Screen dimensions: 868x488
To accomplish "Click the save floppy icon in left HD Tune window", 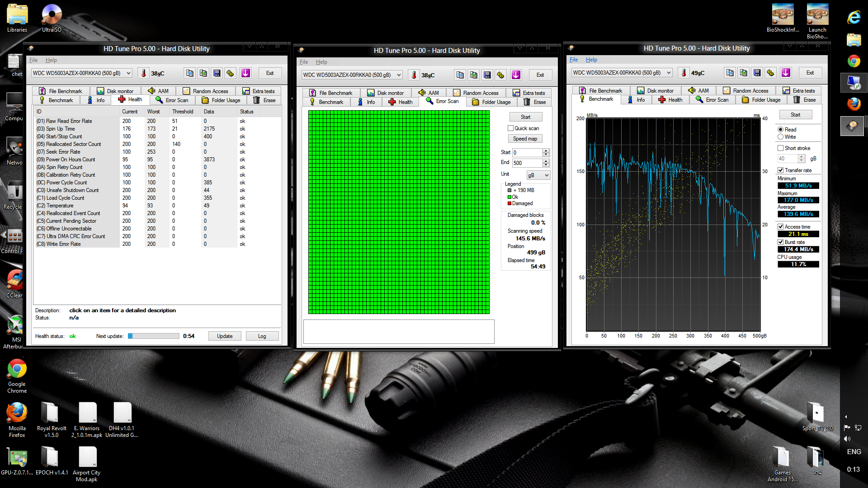I will pyautogui.click(x=217, y=73).
